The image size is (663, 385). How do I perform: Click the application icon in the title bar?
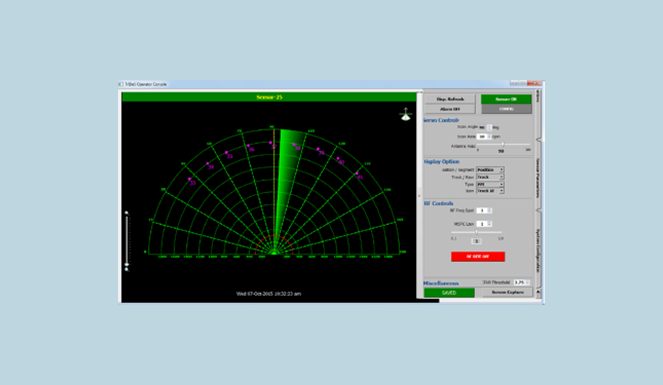pyautogui.click(x=121, y=84)
